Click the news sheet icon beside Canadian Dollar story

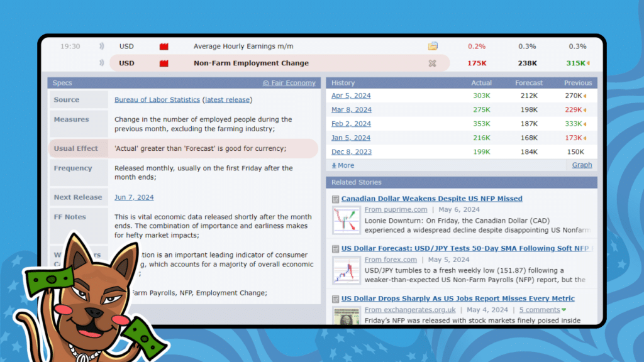coord(335,199)
